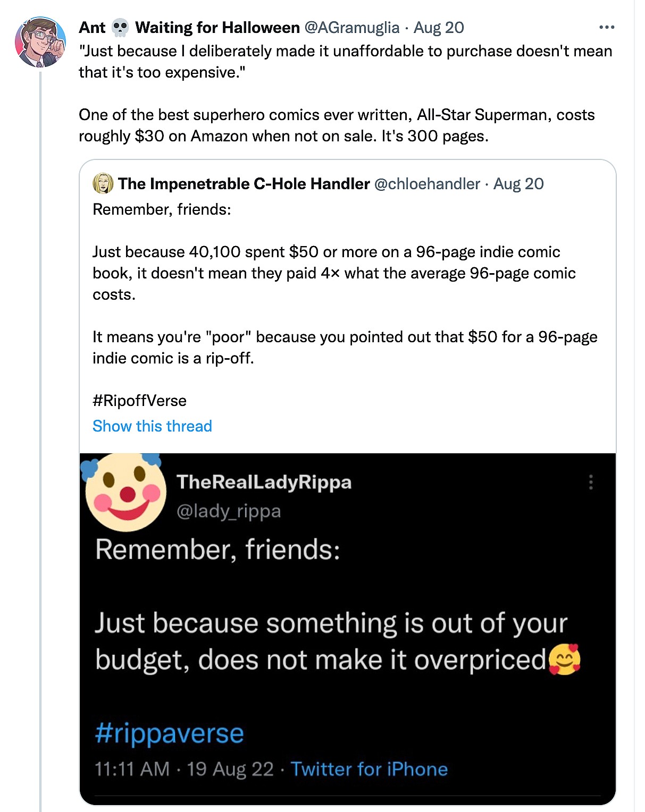
Task: Click the quoted tweet's Aug 20 date
Action: (x=518, y=184)
